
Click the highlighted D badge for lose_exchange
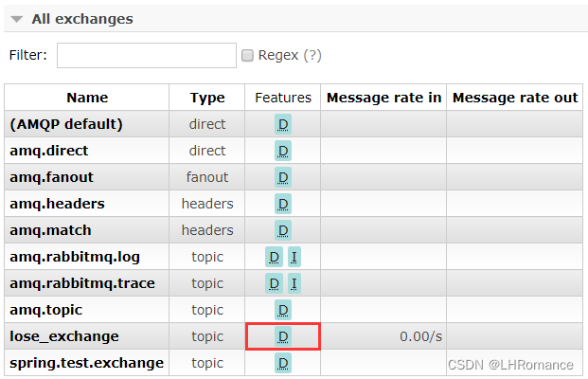coord(283,337)
